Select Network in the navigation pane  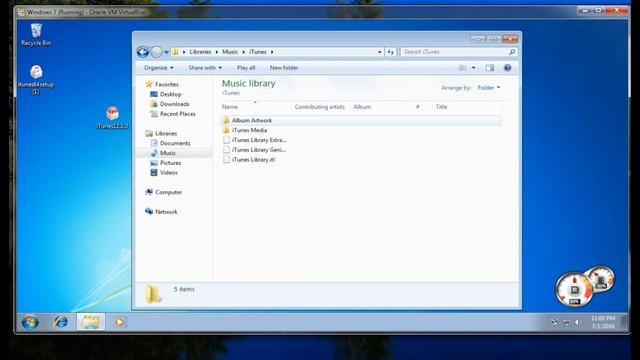[x=166, y=212]
